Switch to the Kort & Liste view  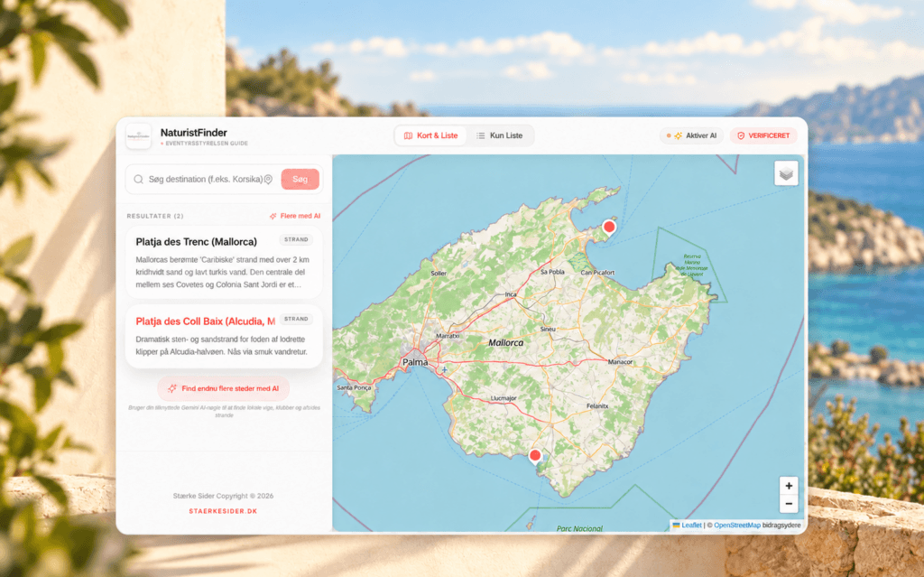click(x=430, y=135)
